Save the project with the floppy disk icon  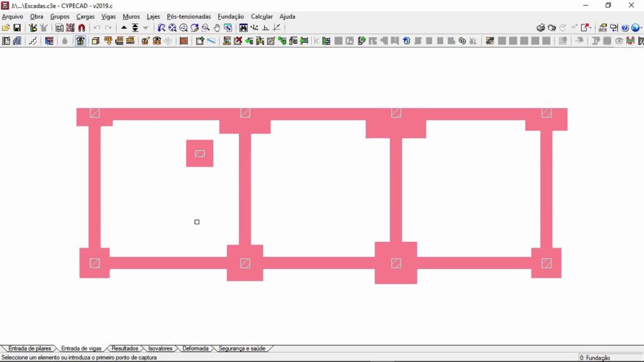click(17, 28)
